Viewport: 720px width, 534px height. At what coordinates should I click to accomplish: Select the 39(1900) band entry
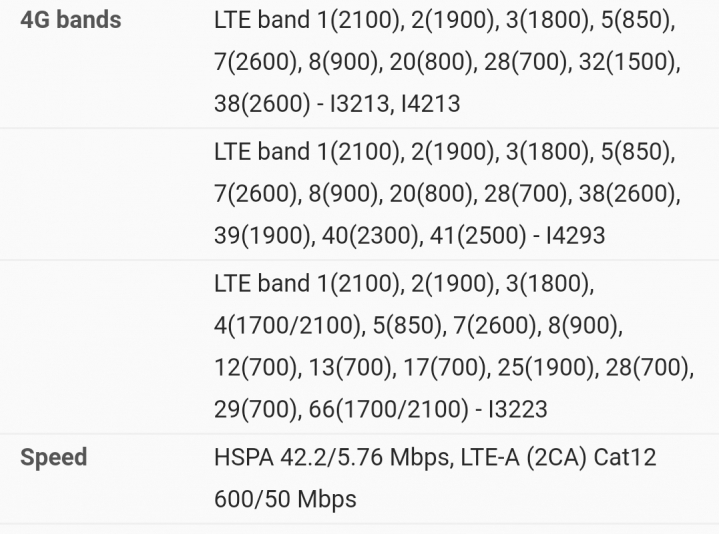point(264,235)
